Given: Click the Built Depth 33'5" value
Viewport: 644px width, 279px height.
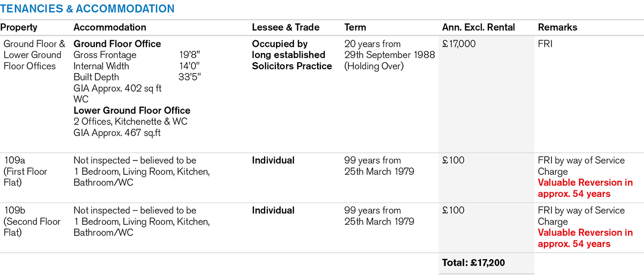Looking at the screenshot, I should [x=190, y=77].
